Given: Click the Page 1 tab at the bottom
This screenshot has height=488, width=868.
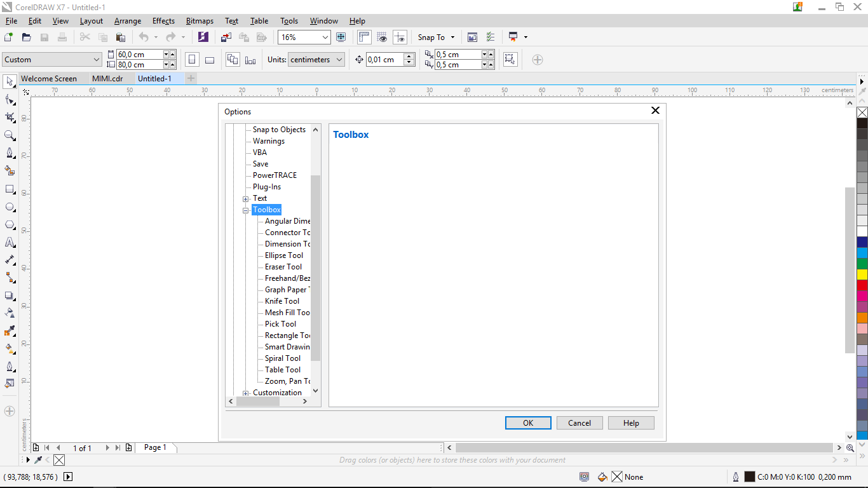Looking at the screenshot, I should click(x=155, y=448).
